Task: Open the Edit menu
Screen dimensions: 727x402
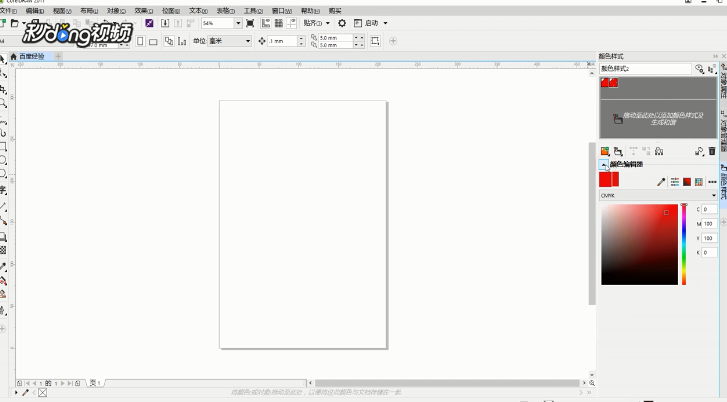Action: click(35, 11)
